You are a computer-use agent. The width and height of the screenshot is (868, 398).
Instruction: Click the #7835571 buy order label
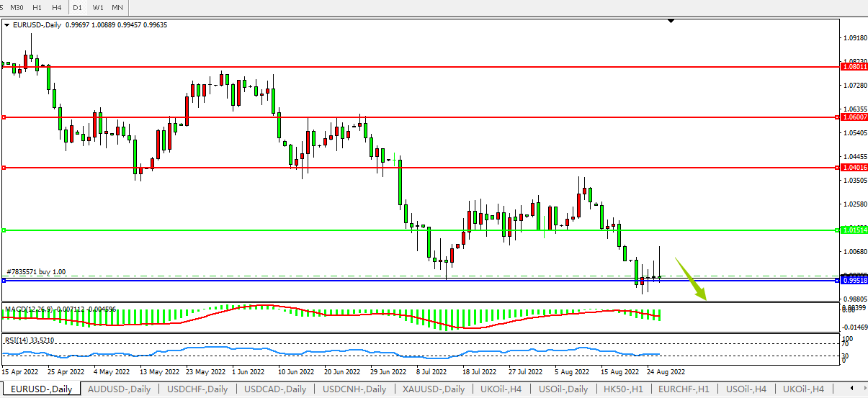[x=36, y=272]
